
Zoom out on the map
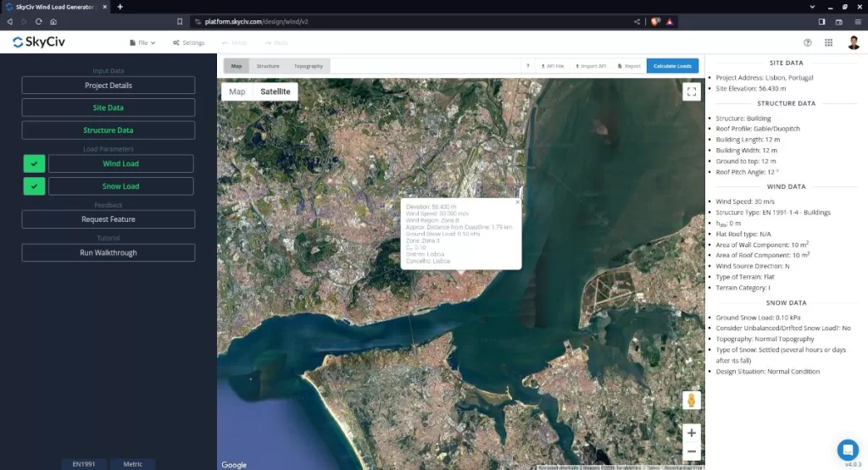point(692,451)
